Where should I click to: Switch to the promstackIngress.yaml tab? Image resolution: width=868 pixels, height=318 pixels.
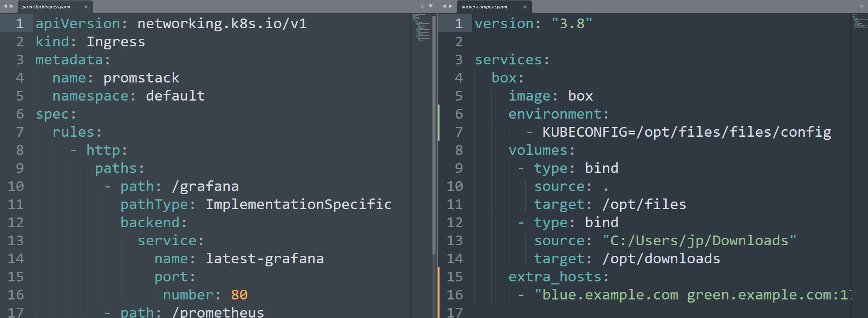(46, 7)
